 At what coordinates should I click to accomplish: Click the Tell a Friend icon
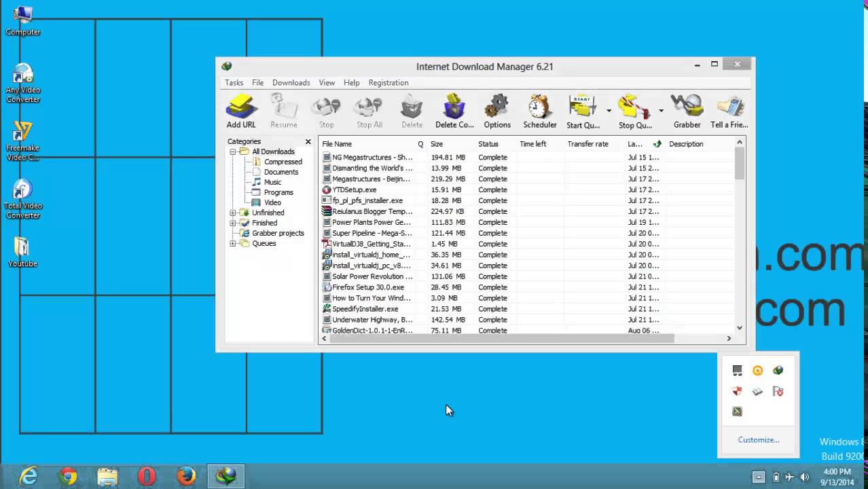[x=729, y=111]
